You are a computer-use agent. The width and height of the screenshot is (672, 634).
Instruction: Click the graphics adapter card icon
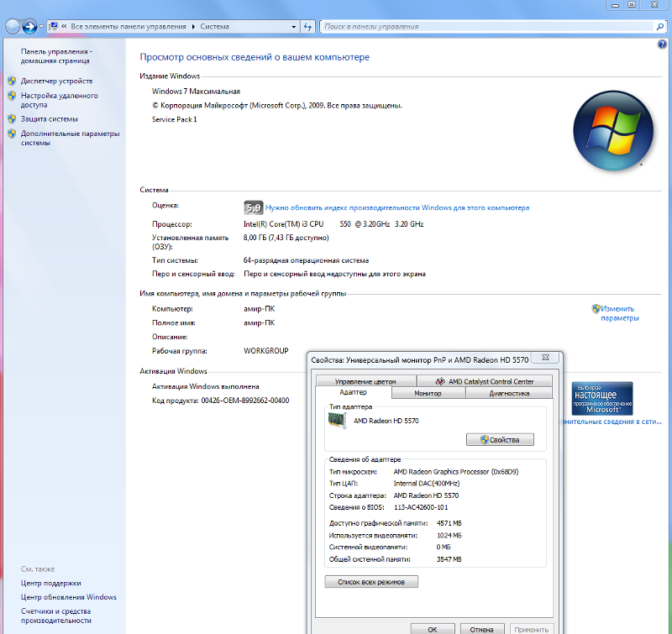(x=337, y=420)
